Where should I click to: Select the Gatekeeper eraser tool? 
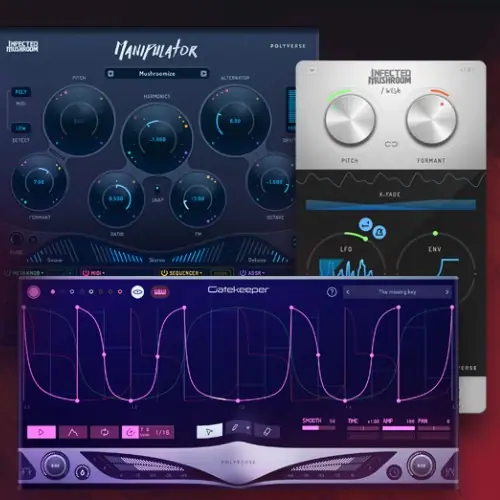point(267,431)
